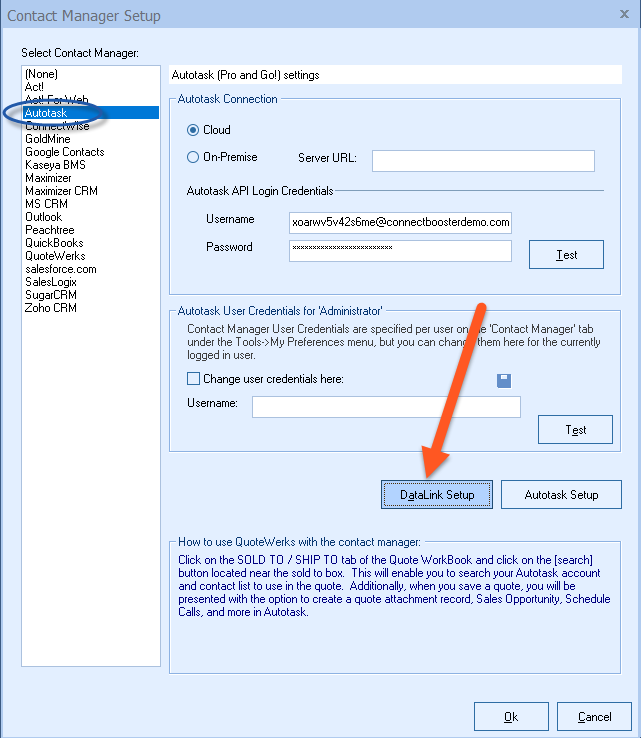
Task: Choose Maximizer CRM from the list
Action: 91,191
